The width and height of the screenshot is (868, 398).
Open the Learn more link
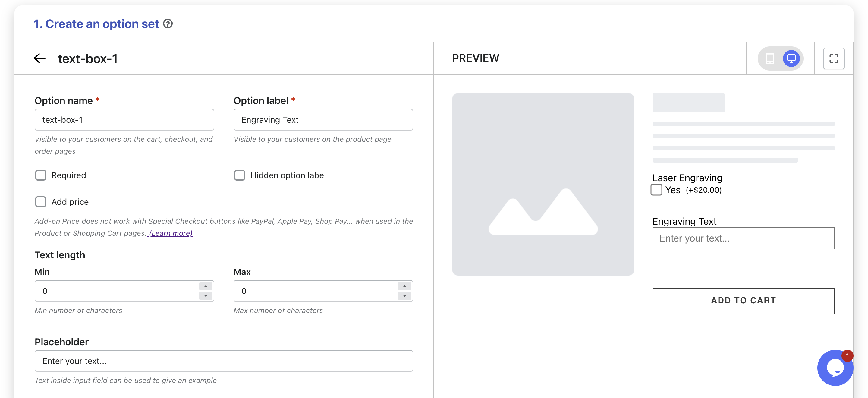click(x=171, y=233)
